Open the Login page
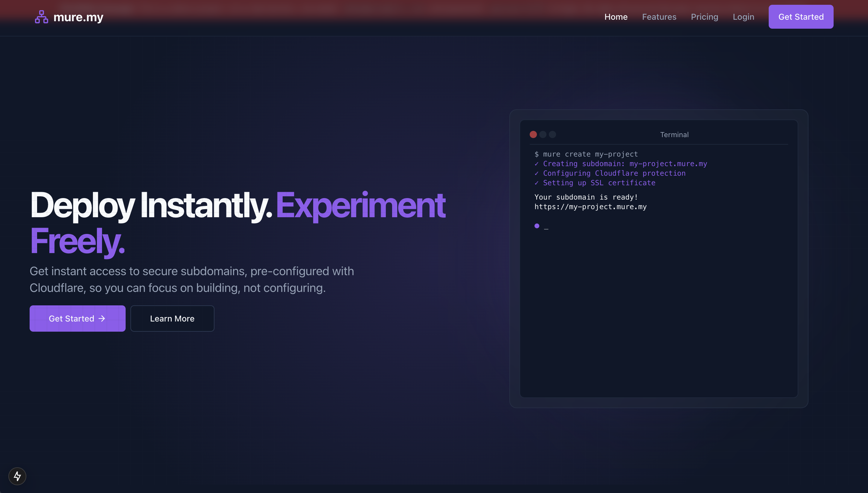 pyautogui.click(x=744, y=17)
